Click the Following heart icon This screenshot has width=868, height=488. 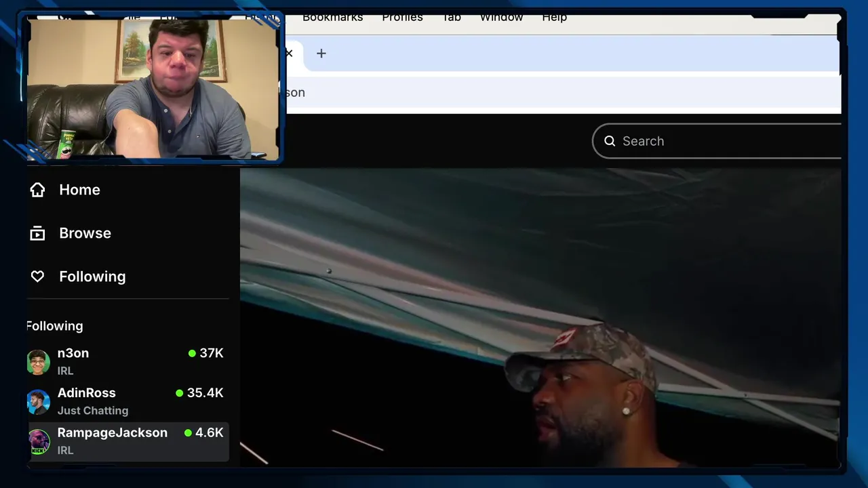coord(37,277)
